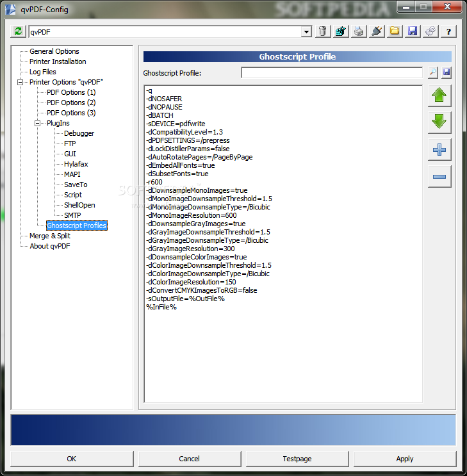Select the -dMonoImageResolution=600 line
The height and width of the screenshot is (476, 467).
(192, 215)
